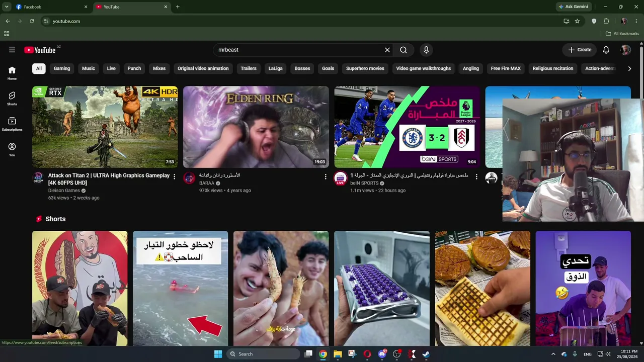Start voice search with the microphone
Image resolution: width=644 pixels, height=362 pixels.
[426, 50]
